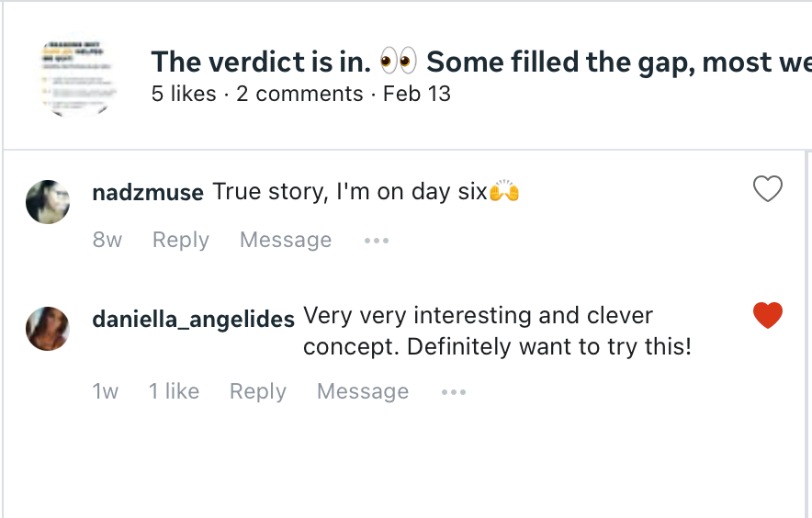Click the 1w timestamp on daniella's comment
This screenshot has height=518, width=812.
pos(106,391)
